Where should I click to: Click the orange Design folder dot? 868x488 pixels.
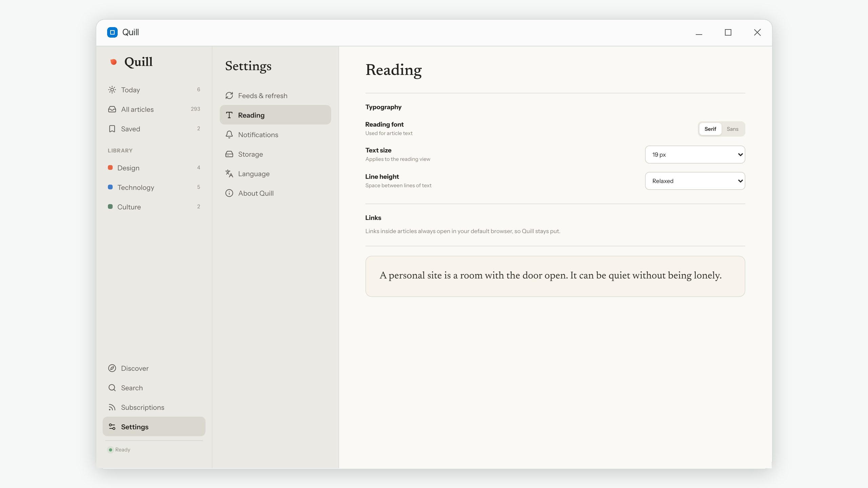110,167
